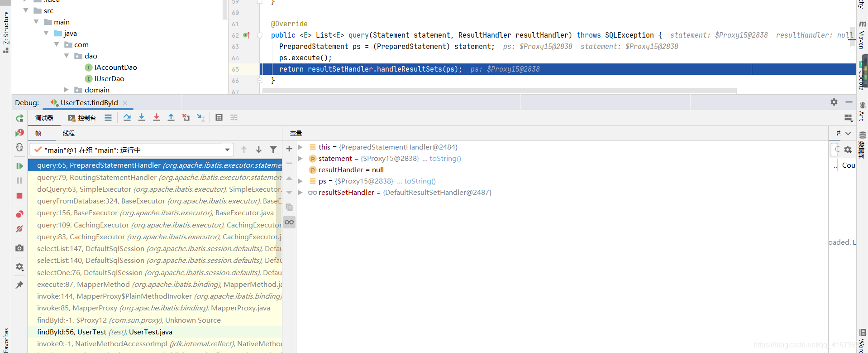
Task: Open IAccountDao interface file
Action: pos(111,68)
